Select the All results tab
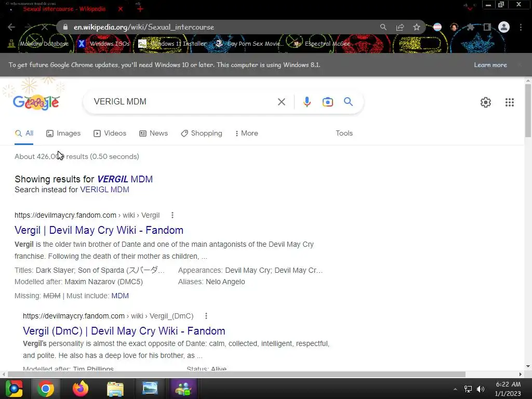 point(24,134)
